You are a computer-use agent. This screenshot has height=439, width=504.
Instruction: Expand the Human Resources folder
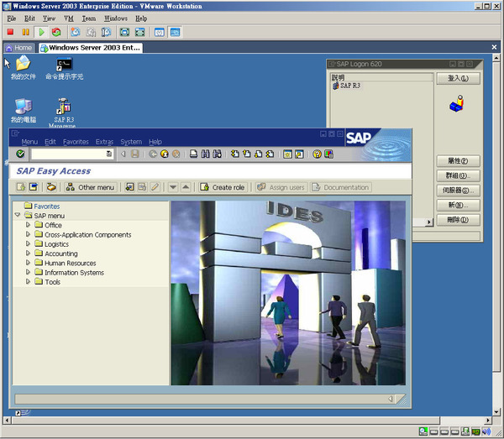pyautogui.click(x=28, y=263)
